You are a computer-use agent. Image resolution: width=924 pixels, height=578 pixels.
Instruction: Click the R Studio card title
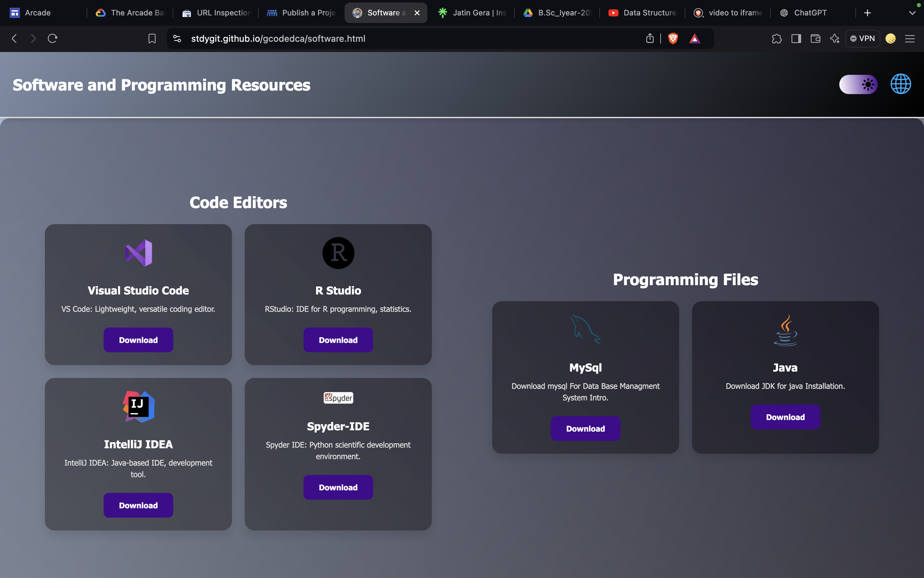coord(338,291)
